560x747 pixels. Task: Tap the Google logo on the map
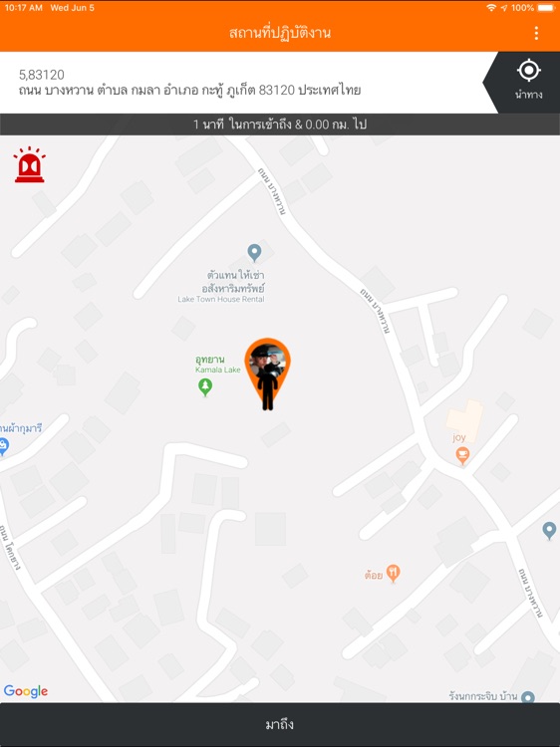click(x=26, y=691)
